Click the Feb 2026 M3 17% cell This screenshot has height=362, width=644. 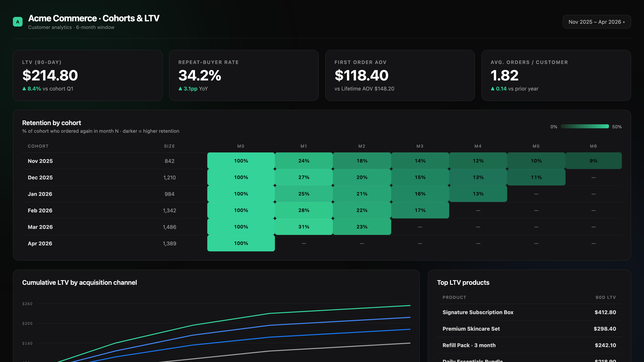tap(420, 210)
